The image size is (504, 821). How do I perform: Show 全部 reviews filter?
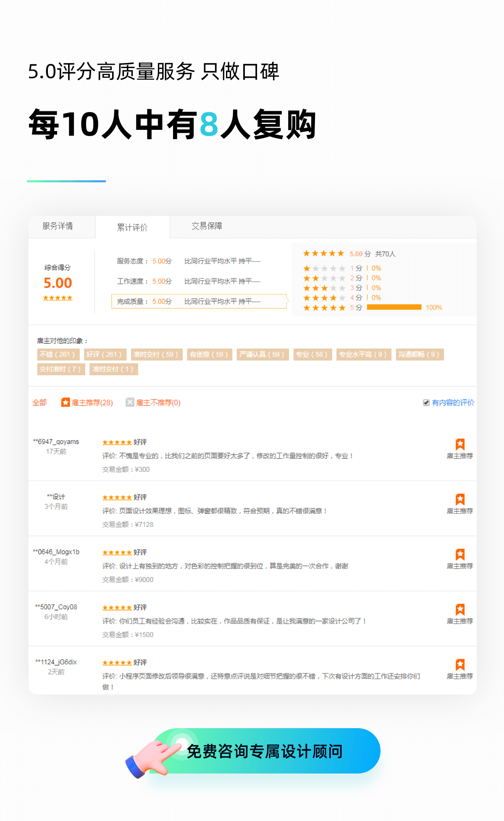pos(39,403)
